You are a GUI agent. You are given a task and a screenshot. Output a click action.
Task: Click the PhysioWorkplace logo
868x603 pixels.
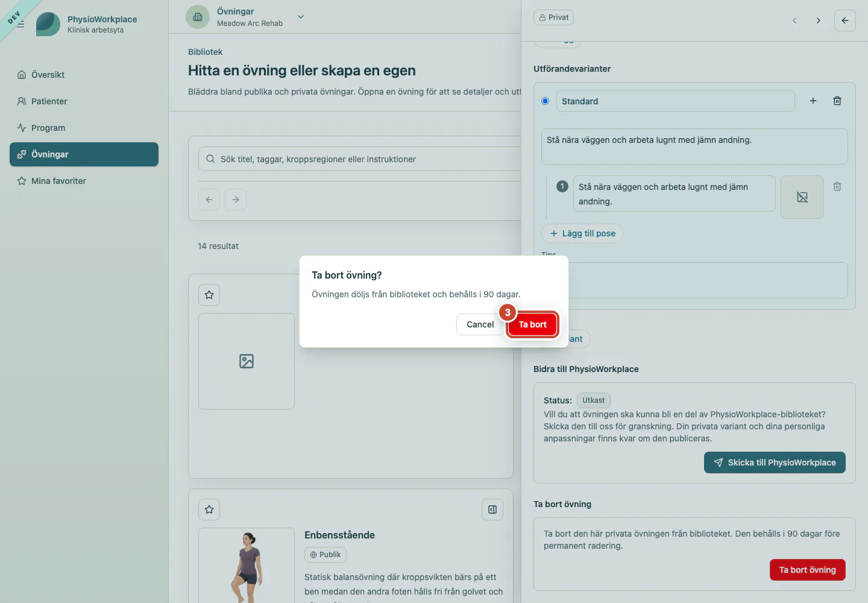point(48,24)
